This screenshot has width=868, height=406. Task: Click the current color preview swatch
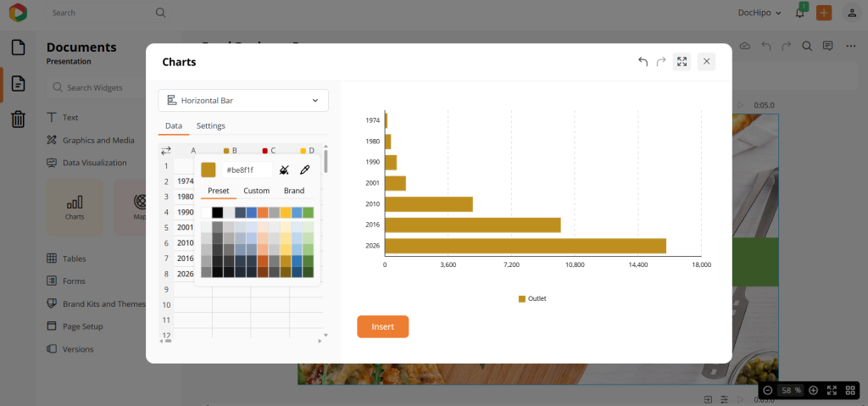click(209, 170)
